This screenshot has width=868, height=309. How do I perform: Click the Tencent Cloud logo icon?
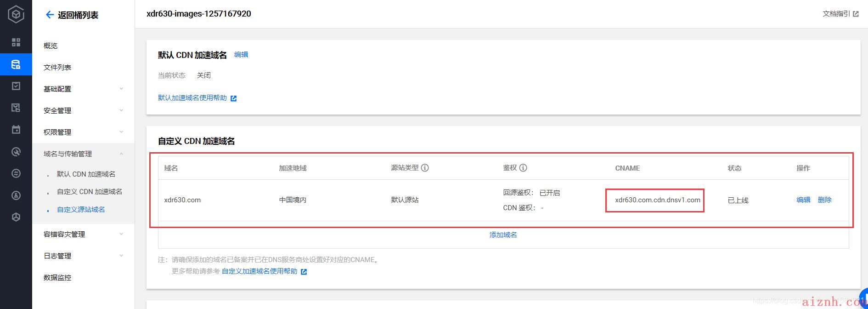point(16,14)
